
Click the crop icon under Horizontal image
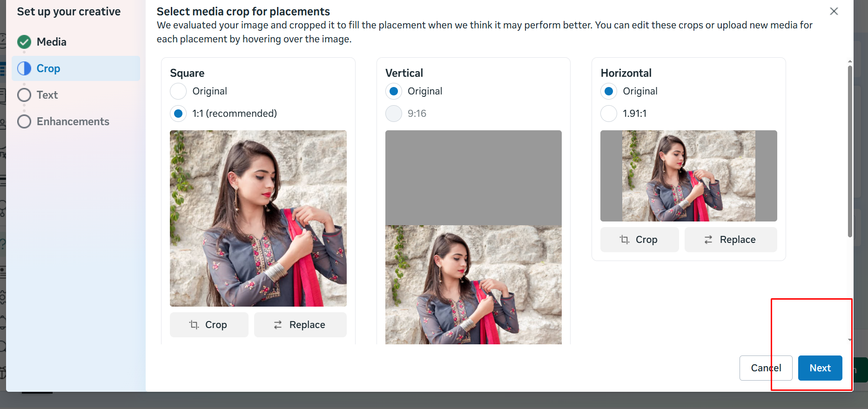click(625, 240)
